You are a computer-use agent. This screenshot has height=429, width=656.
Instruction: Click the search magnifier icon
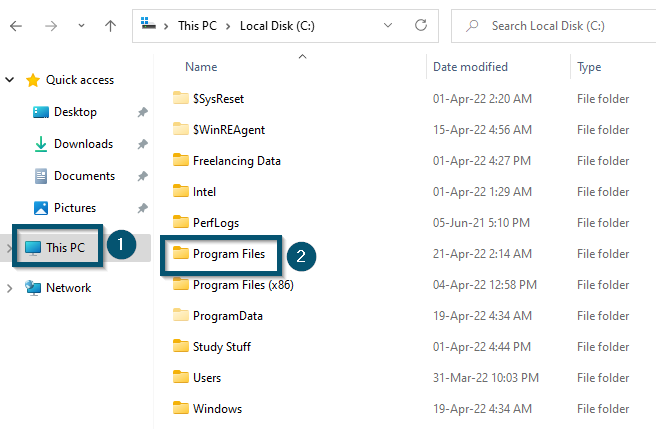pos(472,26)
